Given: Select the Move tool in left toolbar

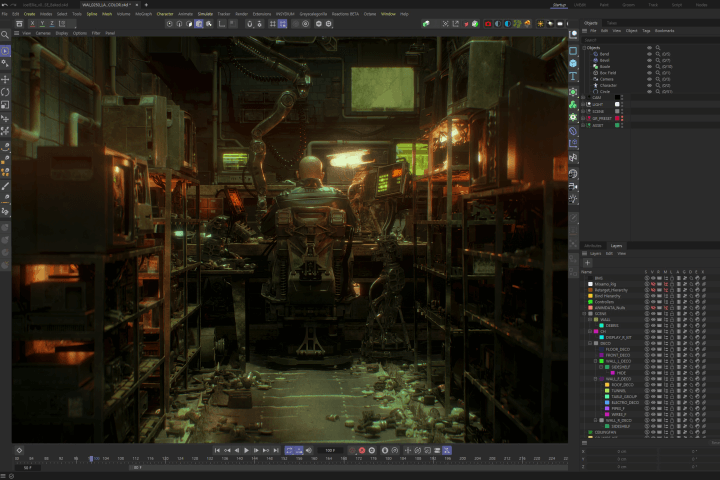Looking at the screenshot, I should 6,78.
